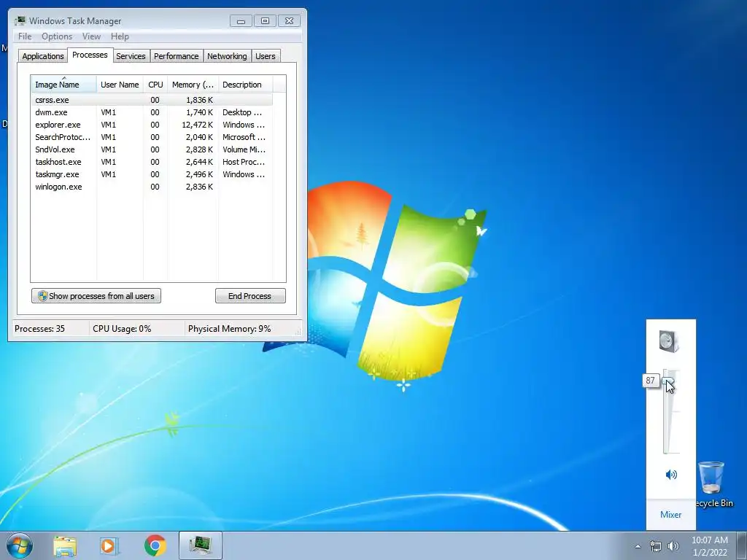Select the winlogon.exe process
Viewport: 747px width, 560px height.
coord(152,187)
